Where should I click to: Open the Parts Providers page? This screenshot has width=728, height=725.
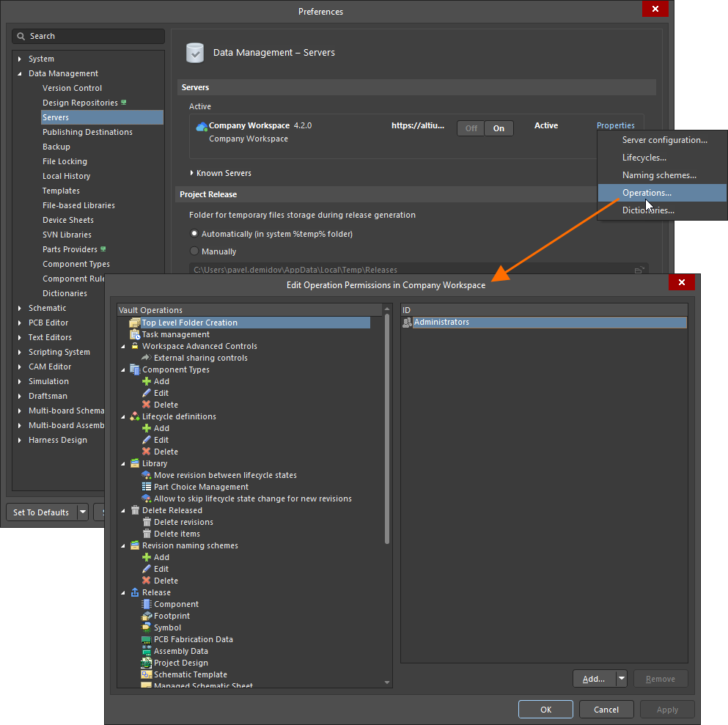[x=70, y=249]
